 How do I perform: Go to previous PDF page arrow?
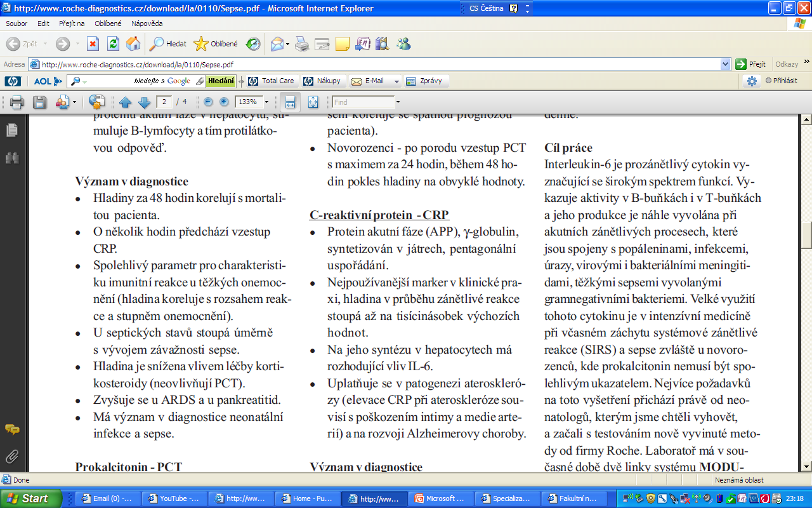(x=125, y=102)
